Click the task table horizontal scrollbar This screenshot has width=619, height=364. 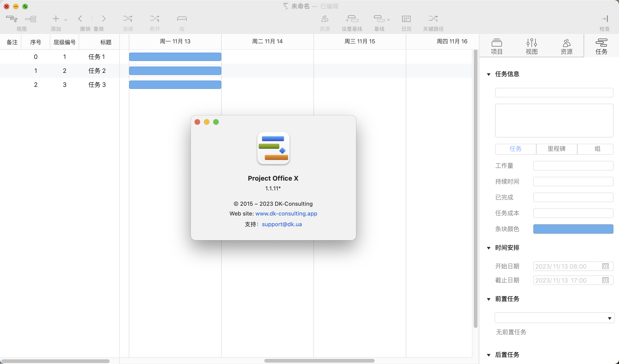click(x=56, y=361)
